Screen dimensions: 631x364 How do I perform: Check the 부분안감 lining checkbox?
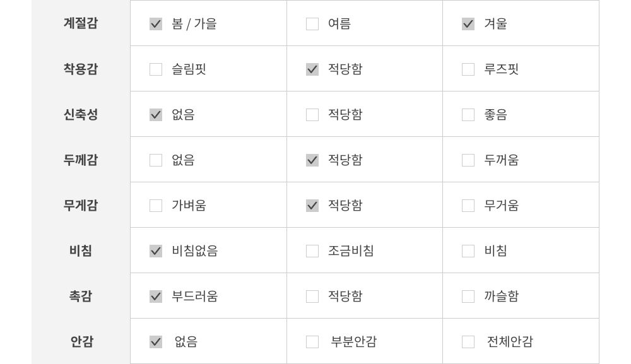[312, 342]
